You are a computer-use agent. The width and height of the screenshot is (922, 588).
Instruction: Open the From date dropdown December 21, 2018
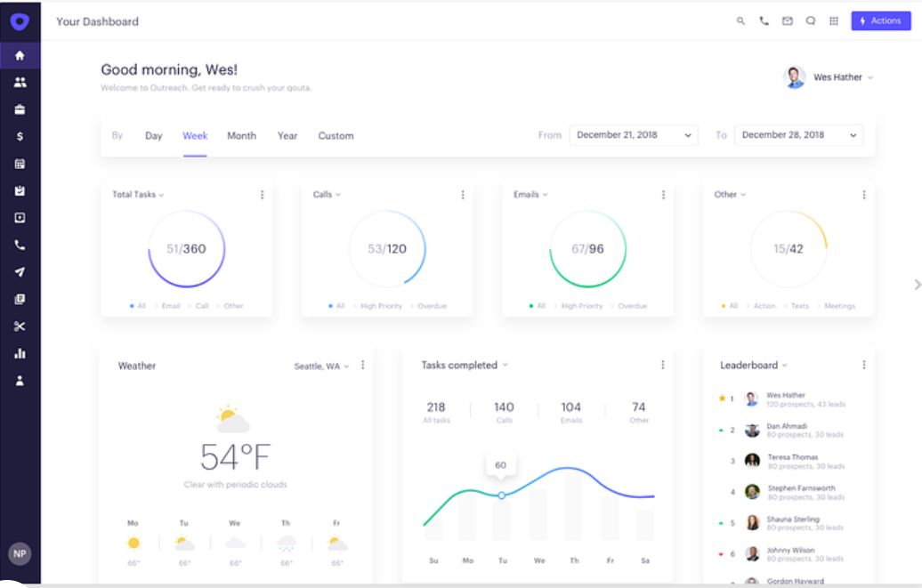[633, 135]
